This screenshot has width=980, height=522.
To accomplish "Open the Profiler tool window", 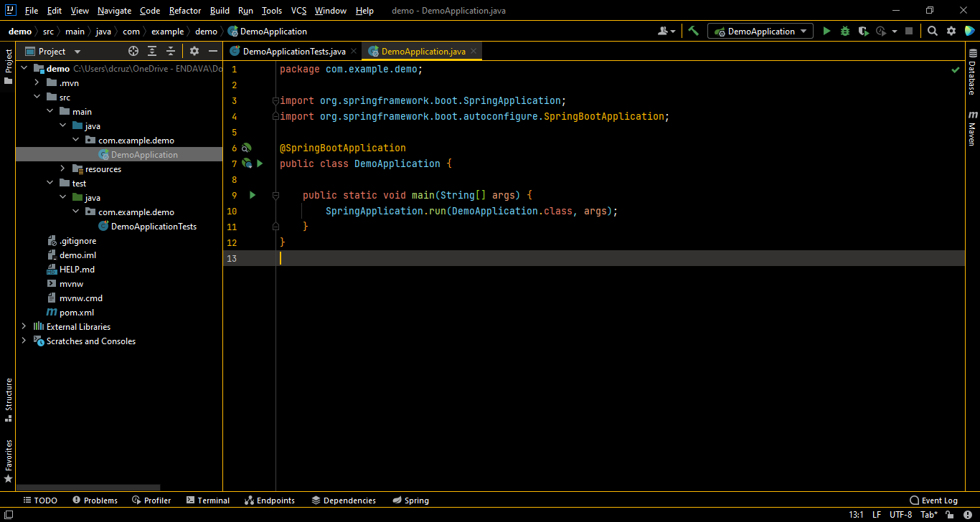I will pyautogui.click(x=151, y=500).
